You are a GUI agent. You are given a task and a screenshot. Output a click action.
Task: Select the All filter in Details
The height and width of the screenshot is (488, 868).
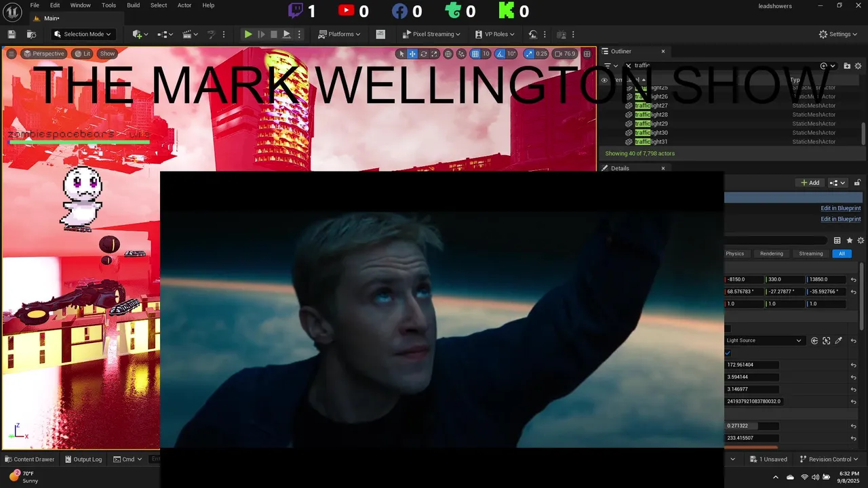pyautogui.click(x=842, y=253)
